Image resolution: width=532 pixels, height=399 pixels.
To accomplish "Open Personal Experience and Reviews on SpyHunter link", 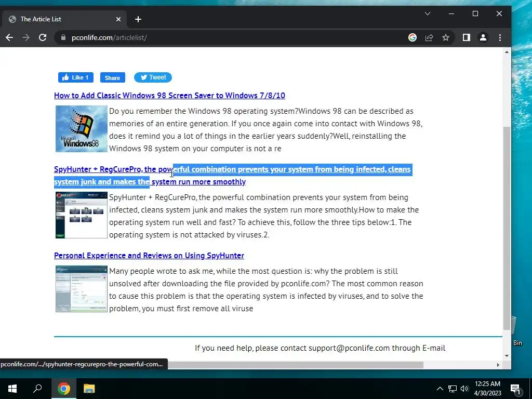I will click(x=149, y=256).
